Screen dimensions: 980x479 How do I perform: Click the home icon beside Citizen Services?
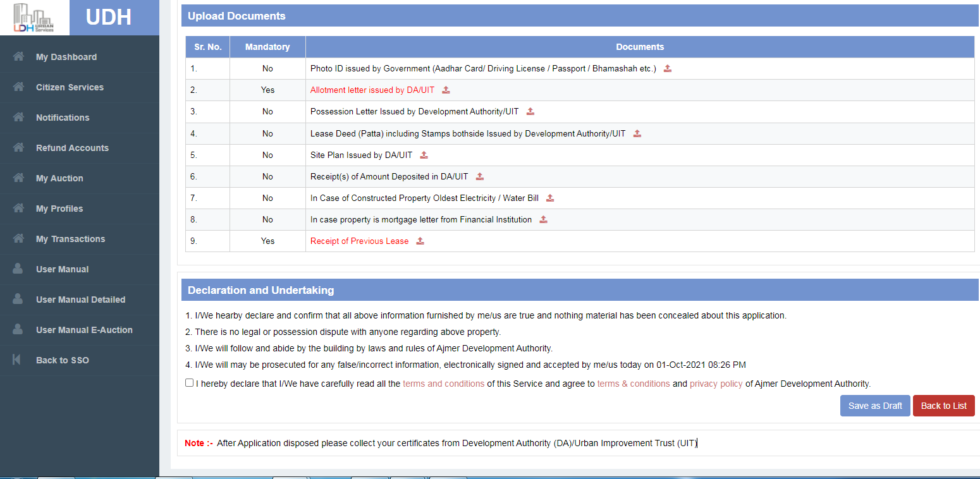(18, 87)
